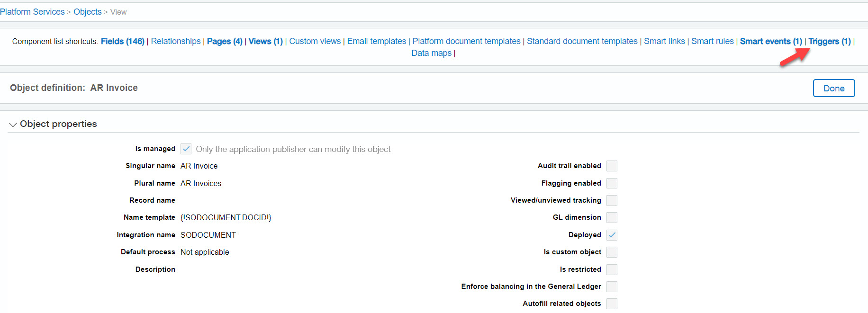Toggle the Audit trail enabled checkbox
The width and height of the screenshot is (868, 313).
point(612,166)
